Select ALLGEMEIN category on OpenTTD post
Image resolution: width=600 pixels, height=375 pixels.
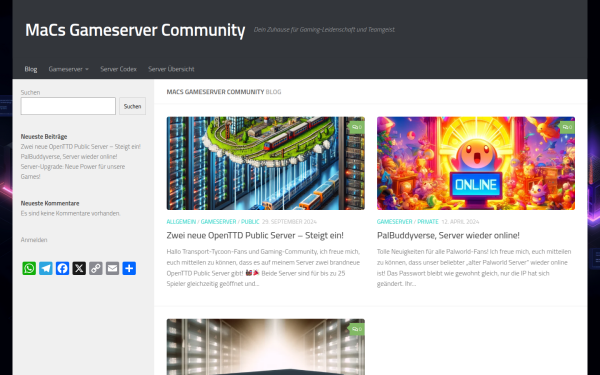181,222
